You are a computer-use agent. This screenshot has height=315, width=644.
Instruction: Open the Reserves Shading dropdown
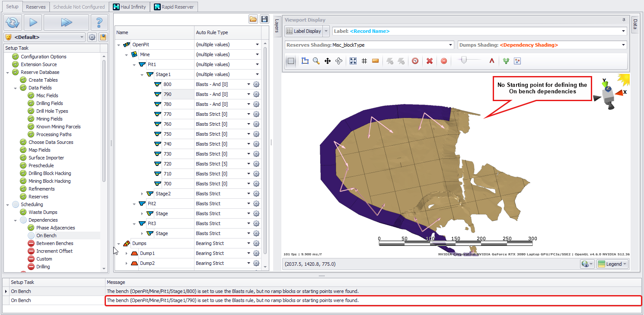click(x=450, y=45)
